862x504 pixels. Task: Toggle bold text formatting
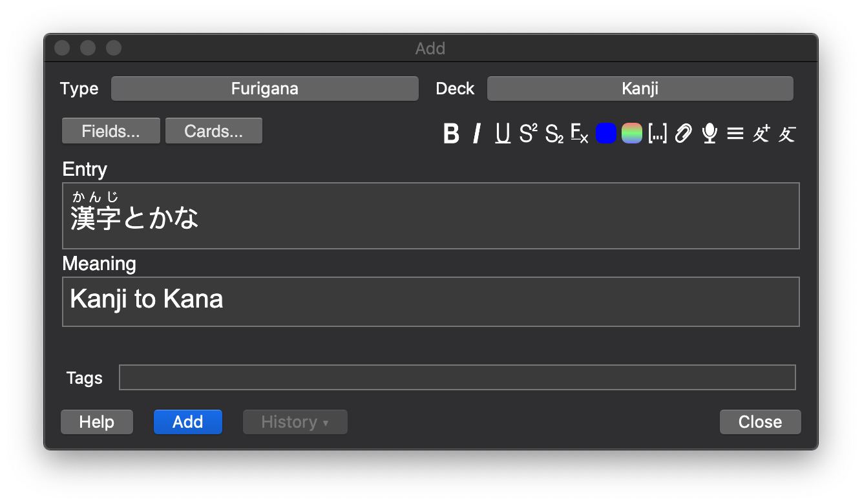pyautogui.click(x=451, y=134)
